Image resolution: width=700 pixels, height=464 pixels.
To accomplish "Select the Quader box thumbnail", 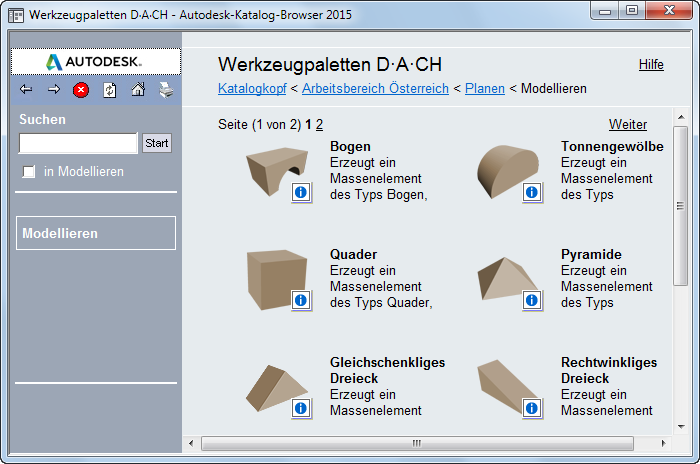I will point(276,279).
